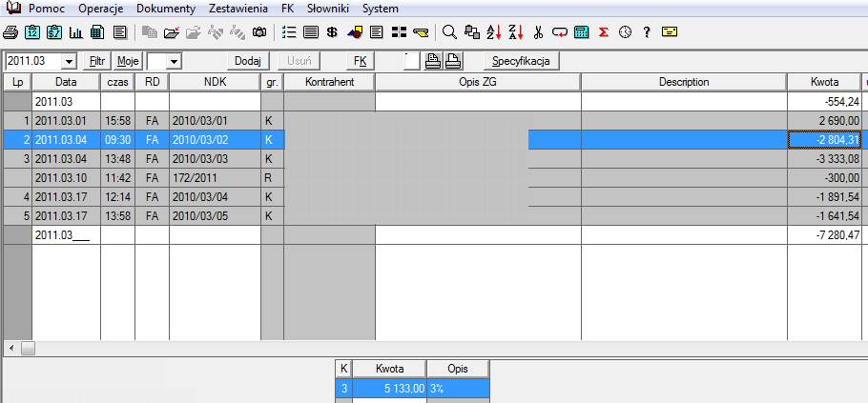This screenshot has height=403, width=868.
Task: Sort ascending with the A-Z icon
Action: point(494,31)
